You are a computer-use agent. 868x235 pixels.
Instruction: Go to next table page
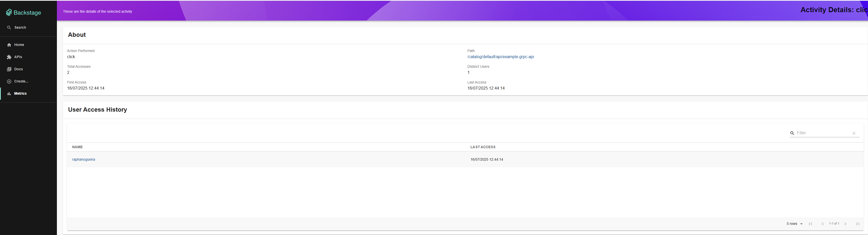coord(845,224)
